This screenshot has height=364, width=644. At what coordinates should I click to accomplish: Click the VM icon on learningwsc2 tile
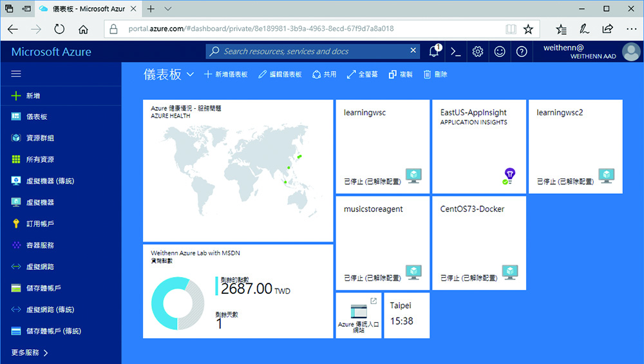(606, 176)
